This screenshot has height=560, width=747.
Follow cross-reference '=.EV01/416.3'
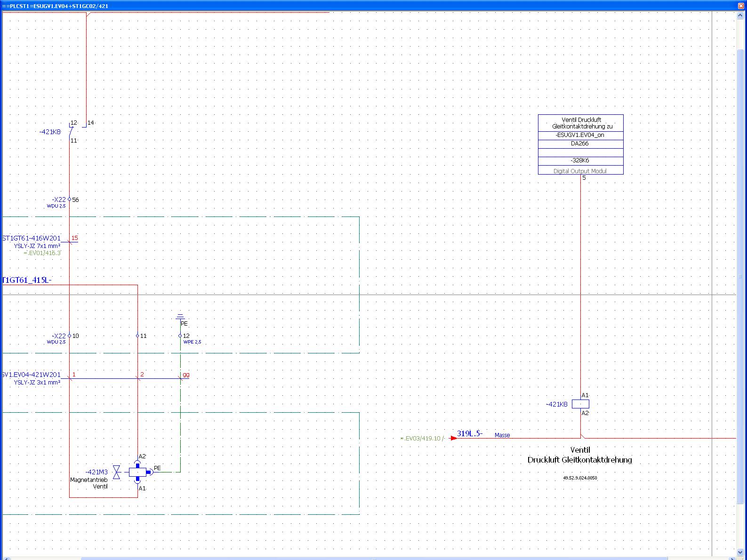[42, 253]
